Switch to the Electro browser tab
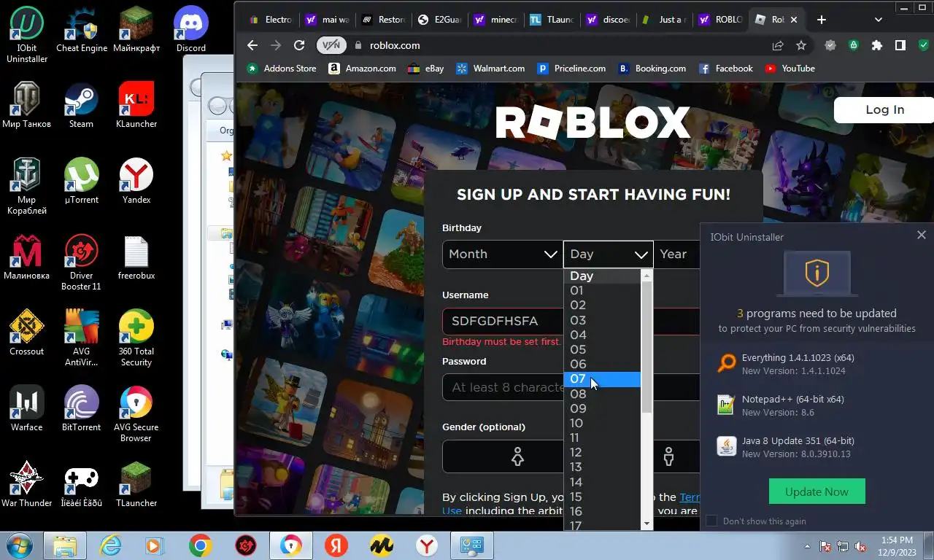This screenshot has height=560, width=934. point(271,20)
